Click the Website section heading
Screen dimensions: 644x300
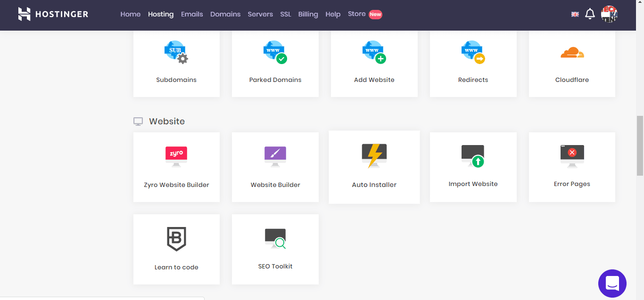coord(167,121)
